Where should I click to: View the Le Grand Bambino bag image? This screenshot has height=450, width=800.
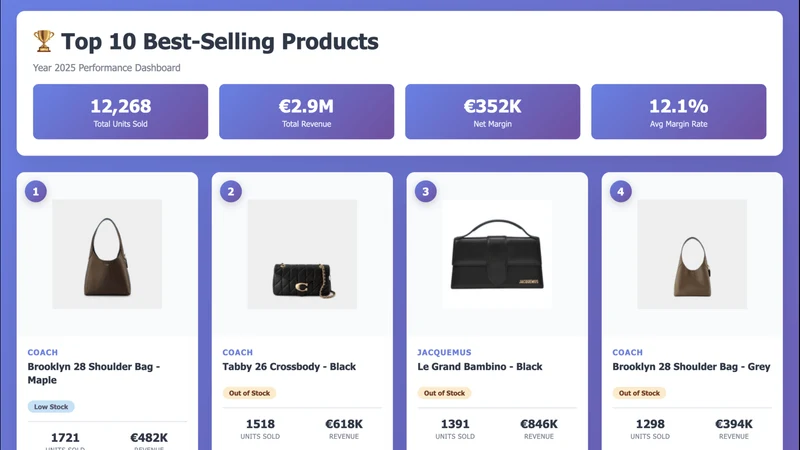click(497, 254)
